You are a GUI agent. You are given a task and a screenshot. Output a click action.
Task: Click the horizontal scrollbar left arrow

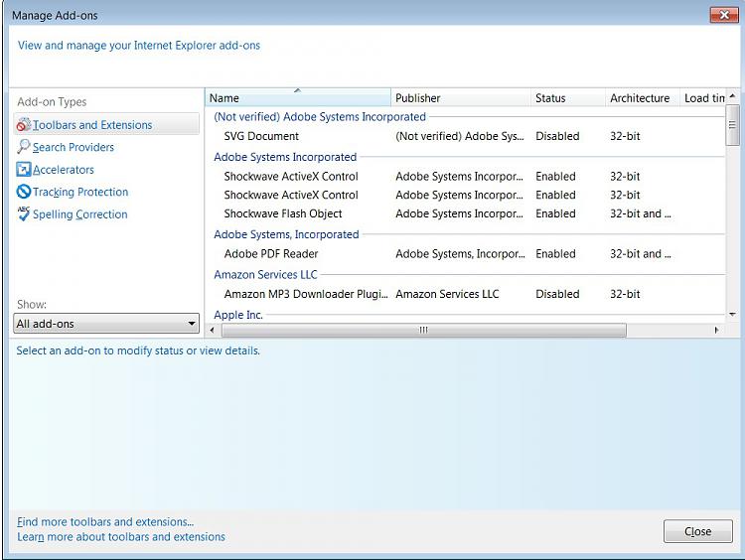(212, 330)
